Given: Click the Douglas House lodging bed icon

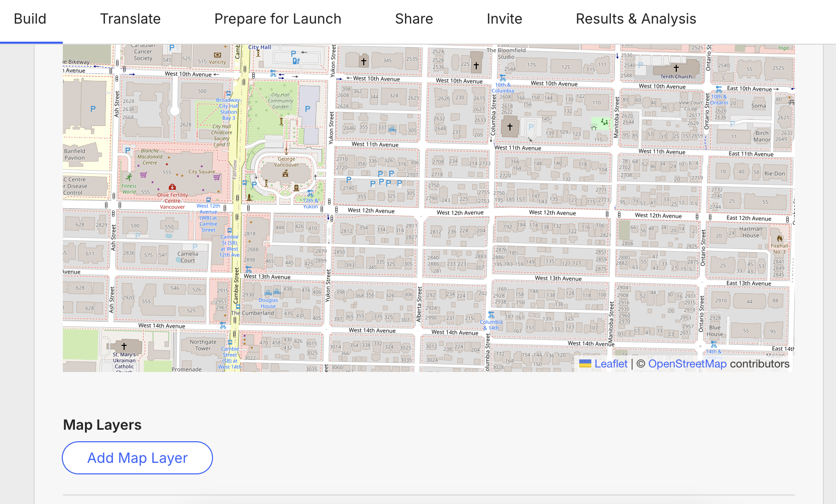Looking at the screenshot, I should 268,293.
